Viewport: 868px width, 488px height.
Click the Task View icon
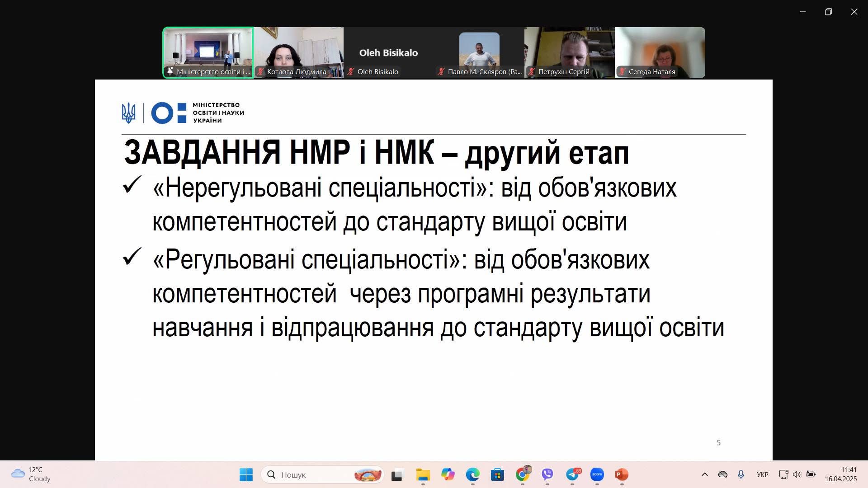click(x=397, y=475)
